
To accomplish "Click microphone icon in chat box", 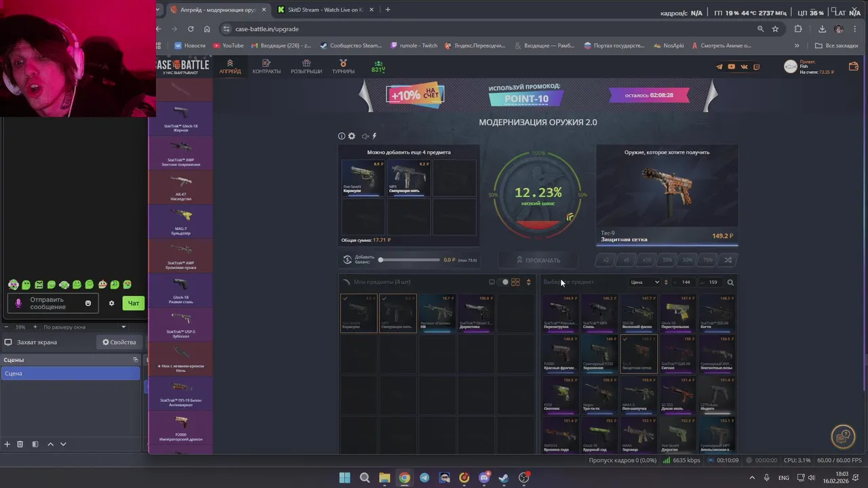I will coord(19,303).
